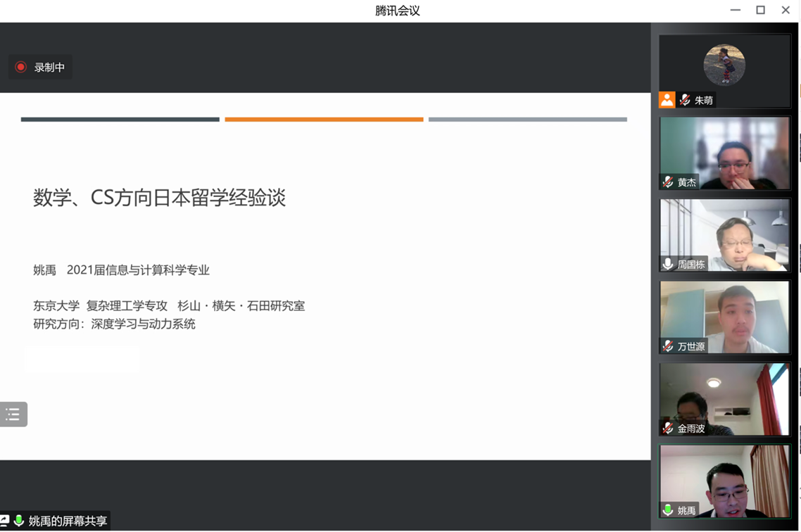This screenshot has width=801, height=532.
Task: Click the green microphone icon on 姚禹's video tile
Action: pos(668,510)
